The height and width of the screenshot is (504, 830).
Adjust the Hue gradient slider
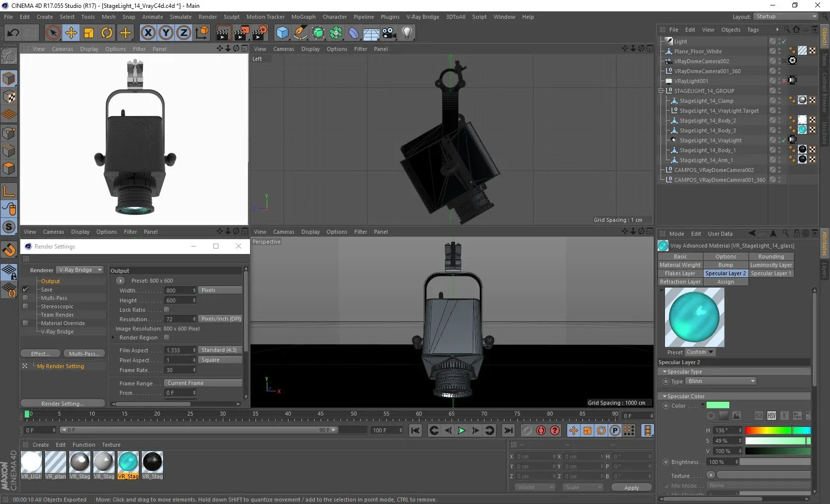[x=777, y=430]
